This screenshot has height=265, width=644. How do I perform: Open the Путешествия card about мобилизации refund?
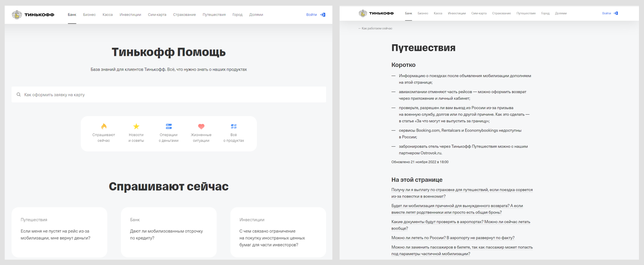59,232
